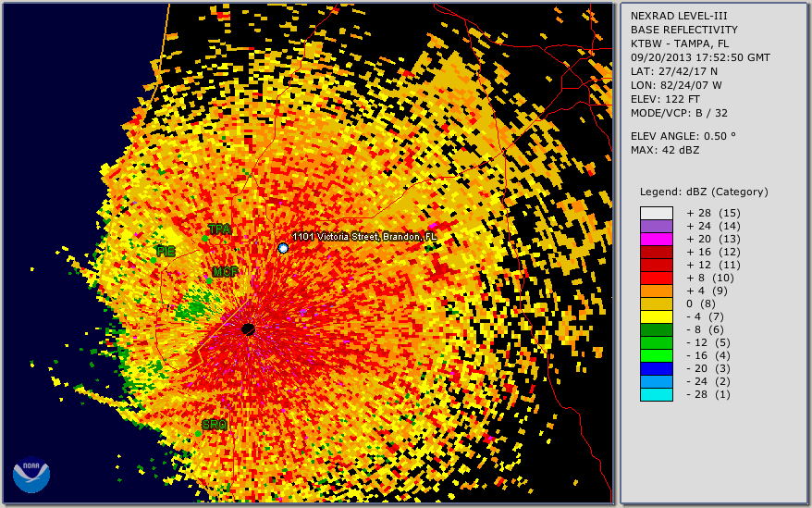812x508 pixels.
Task: Click the '- 24 (2)' legend value
Action: pyautogui.click(x=708, y=381)
